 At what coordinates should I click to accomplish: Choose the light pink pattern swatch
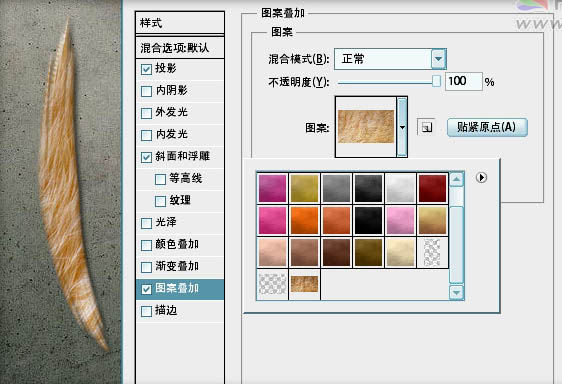(x=400, y=220)
